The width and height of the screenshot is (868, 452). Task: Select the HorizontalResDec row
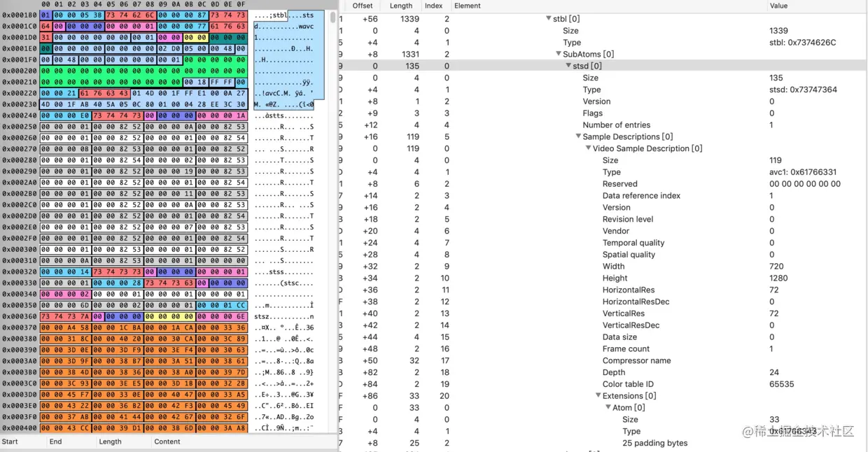[x=603, y=302]
